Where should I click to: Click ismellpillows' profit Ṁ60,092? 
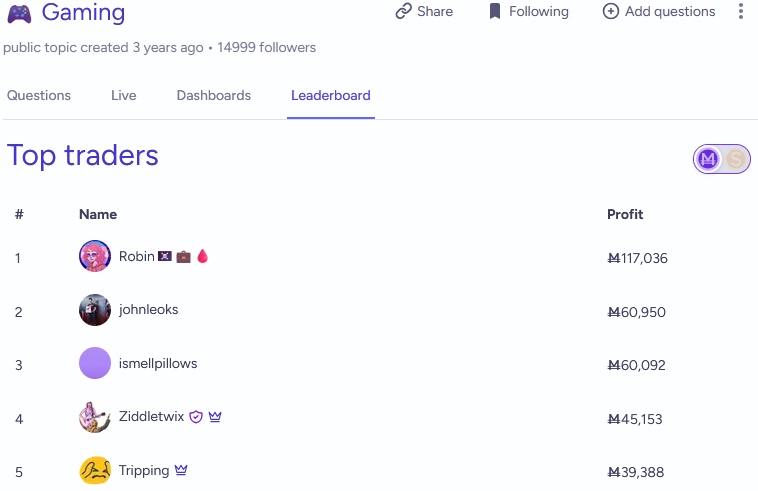click(x=636, y=365)
